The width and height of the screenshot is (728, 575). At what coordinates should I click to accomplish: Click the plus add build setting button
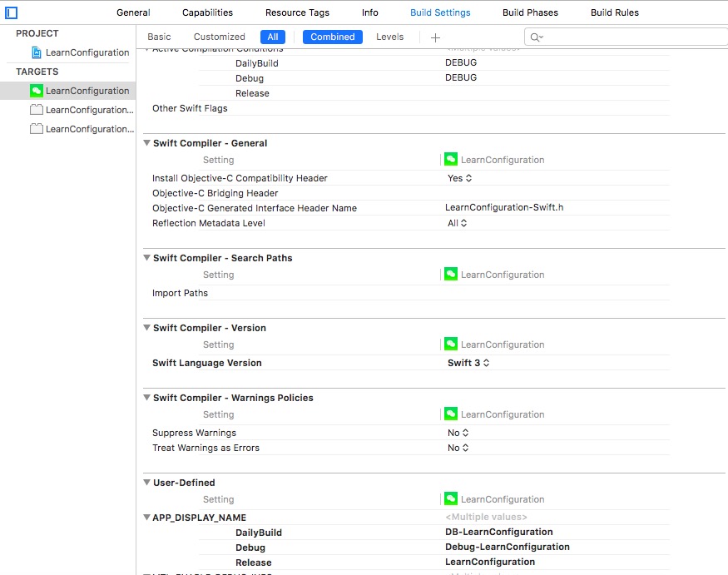pyautogui.click(x=435, y=37)
